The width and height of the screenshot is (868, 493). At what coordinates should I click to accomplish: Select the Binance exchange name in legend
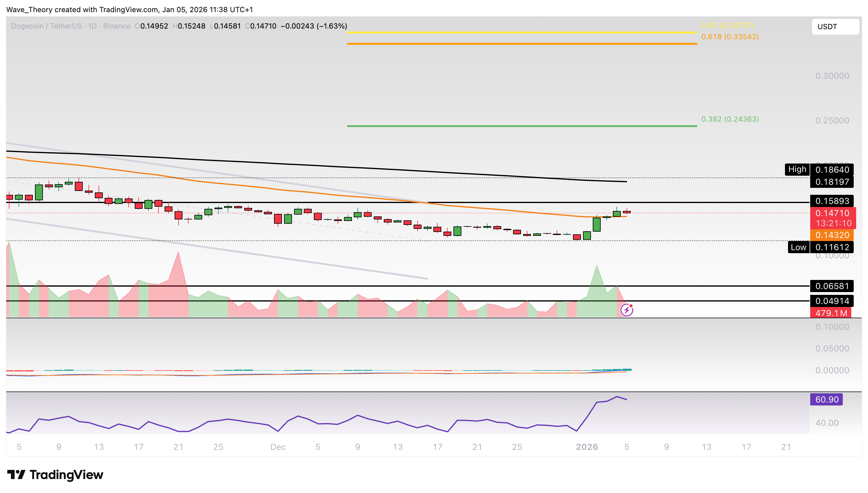pos(116,26)
